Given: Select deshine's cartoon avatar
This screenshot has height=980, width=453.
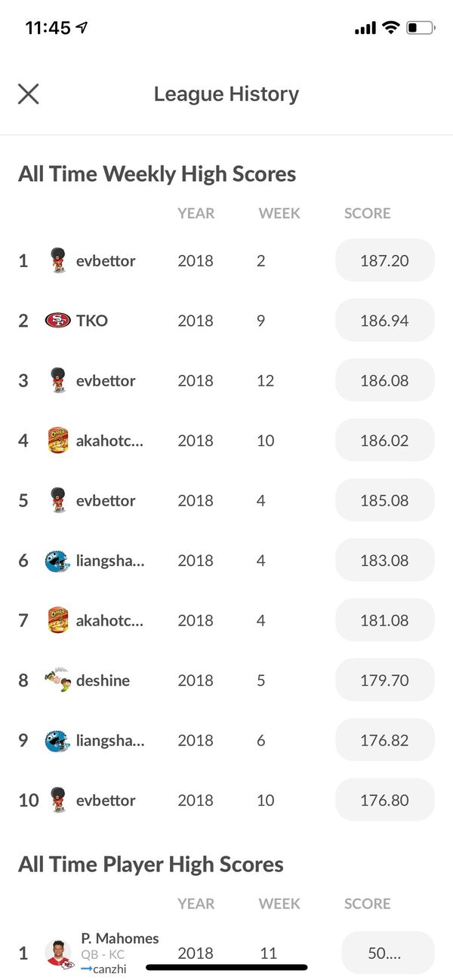Looking at the screenshot, I should coord(57,680).
